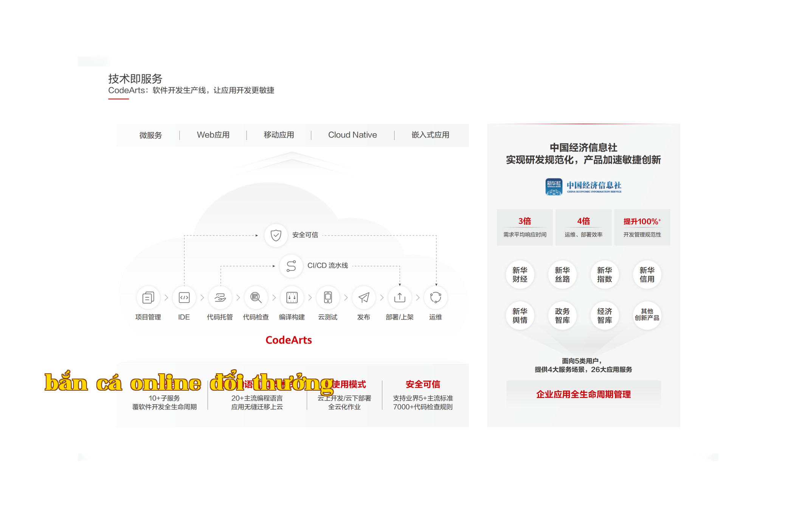Viewport: 785px width, 532px height.
Task: Click the CI/CD 流水线 pipeline icon
Action: (x=291, y=266)
